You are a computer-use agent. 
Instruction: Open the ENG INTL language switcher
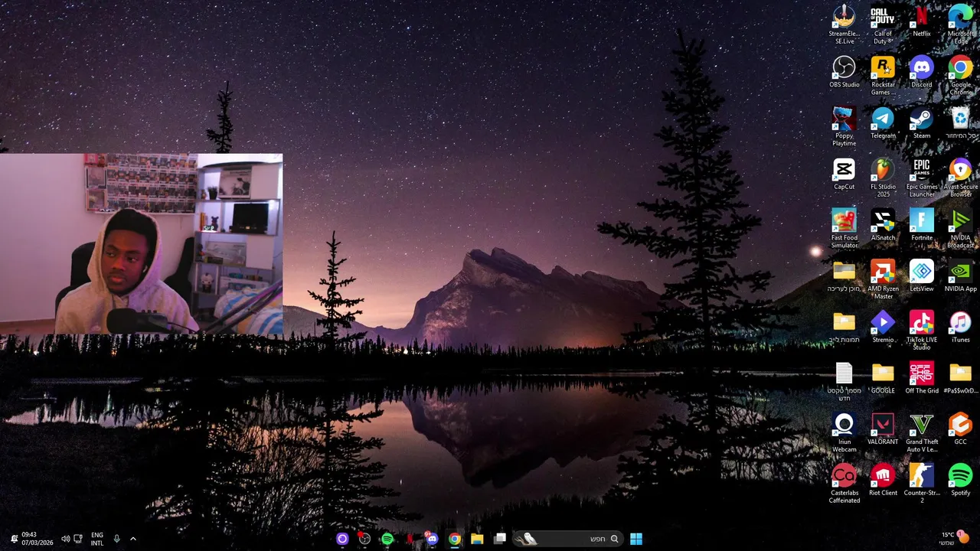click(97, 539)
